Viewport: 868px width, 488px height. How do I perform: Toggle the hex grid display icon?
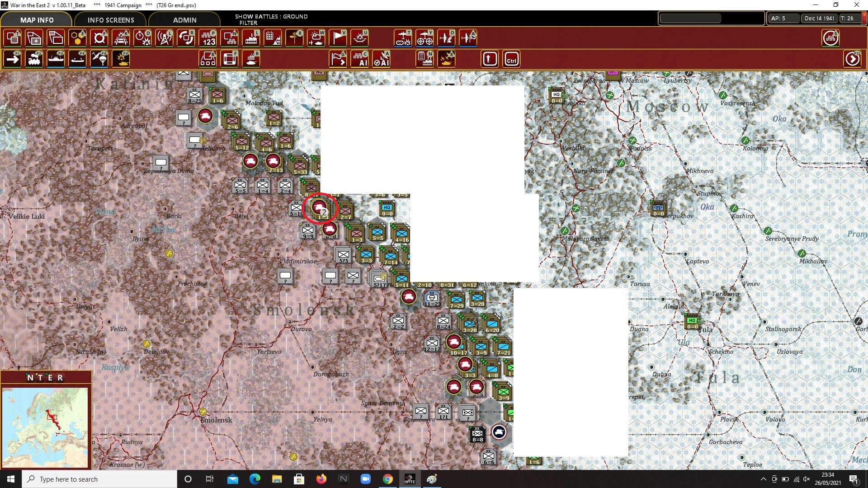coord(78,38)
